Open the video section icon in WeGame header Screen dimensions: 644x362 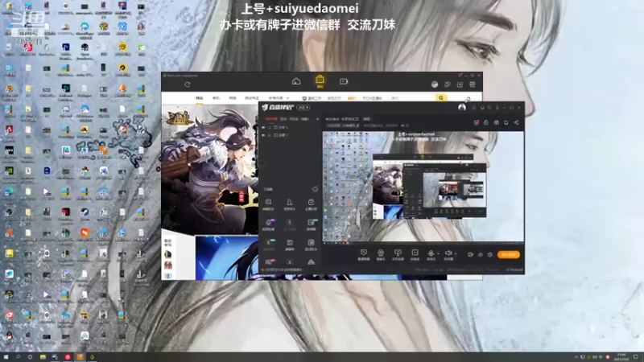pos(344,81)
